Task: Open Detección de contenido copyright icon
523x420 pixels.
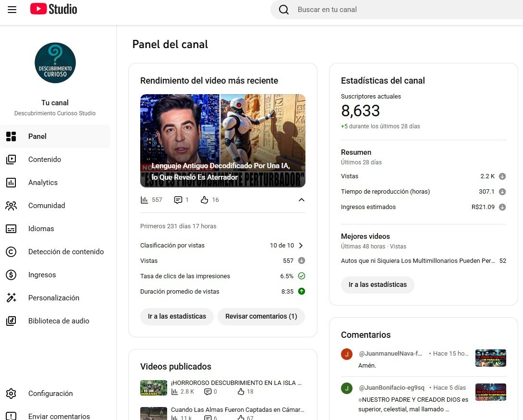Action: coord(11,252)
